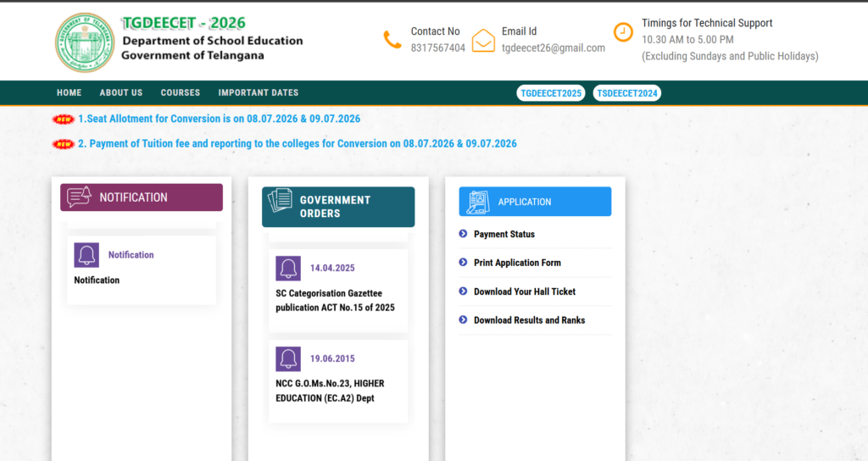Open the COURSES menu item
The height and width of the screenshot is (461, 868).
[181, 93]
